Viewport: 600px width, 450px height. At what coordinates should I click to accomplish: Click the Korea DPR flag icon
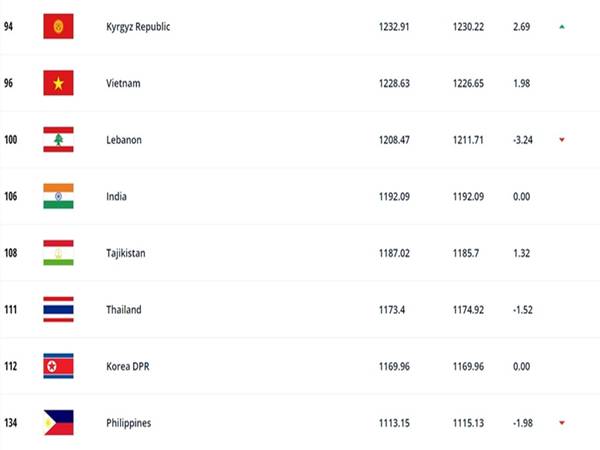[x=58, y=366]
